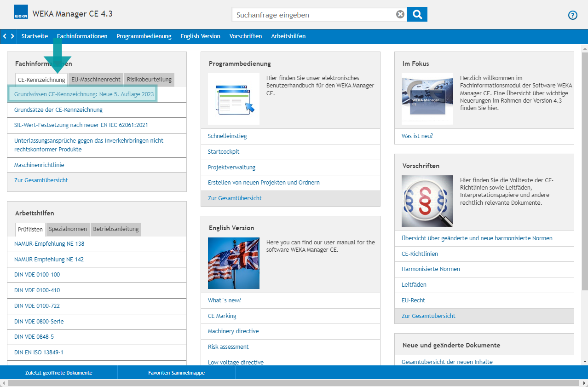Show the Betriebsanleitung tab

click(115, 229)
